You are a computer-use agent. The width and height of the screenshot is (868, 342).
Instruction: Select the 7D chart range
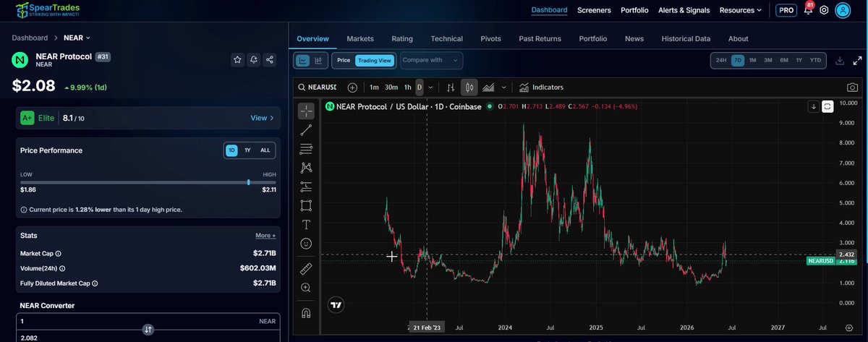point(737,61)
